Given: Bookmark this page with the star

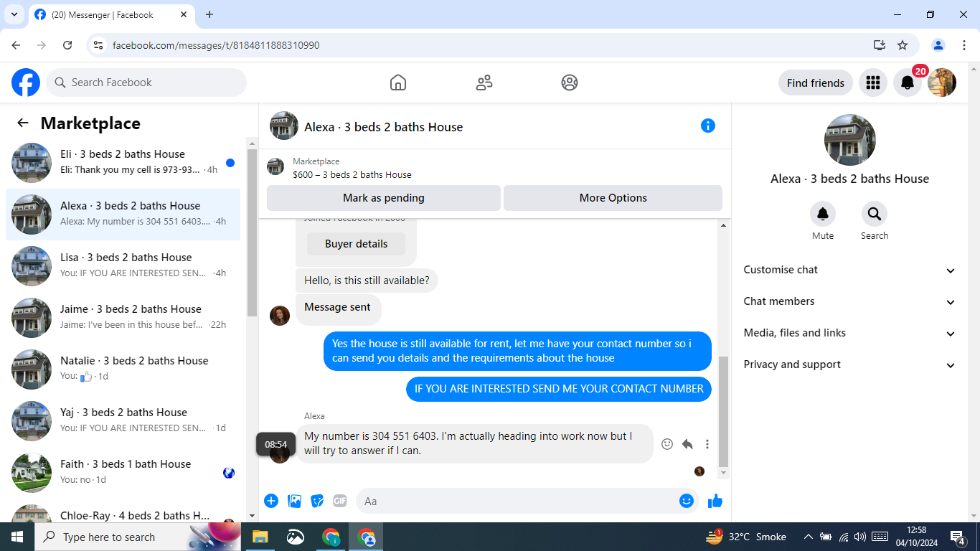Looking at the screenshot, I should (903, 45).
